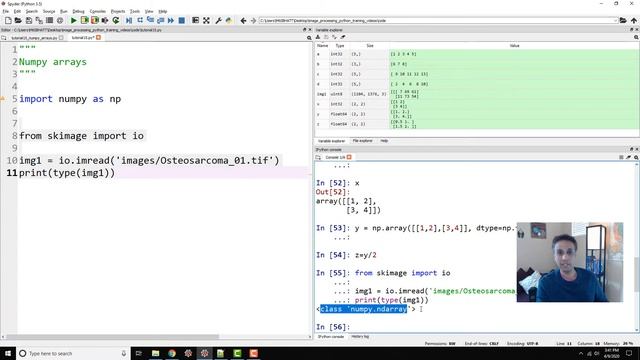Save all files toolbar icon
640x360 pixels.
39,20
